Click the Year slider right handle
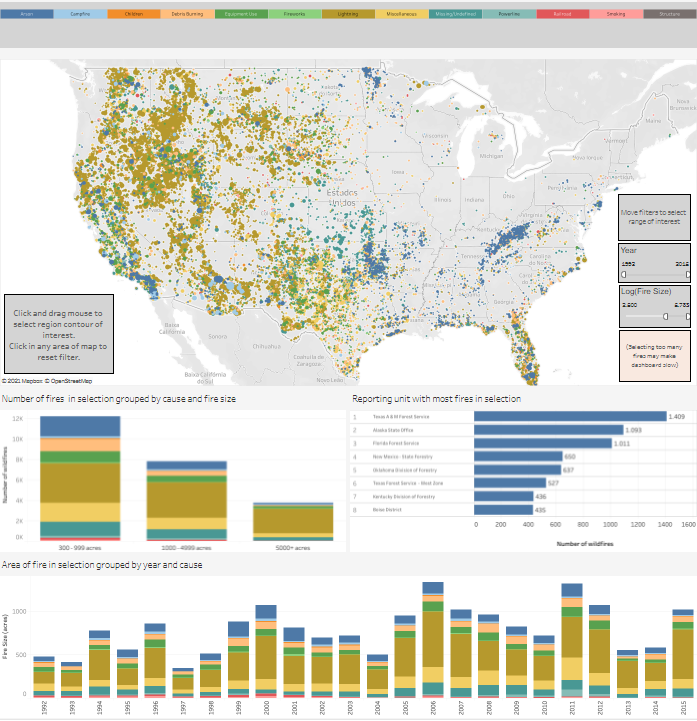Image resolution: width=697 pixels, height=721 pixels. click(687, 273)
